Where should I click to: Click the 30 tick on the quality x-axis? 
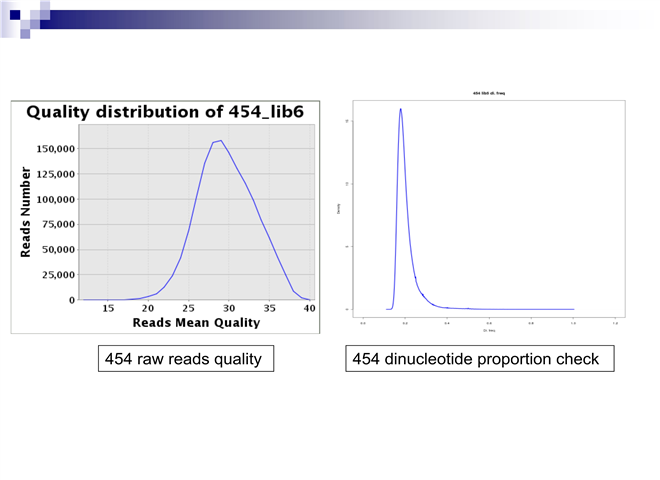click(229, 309)
